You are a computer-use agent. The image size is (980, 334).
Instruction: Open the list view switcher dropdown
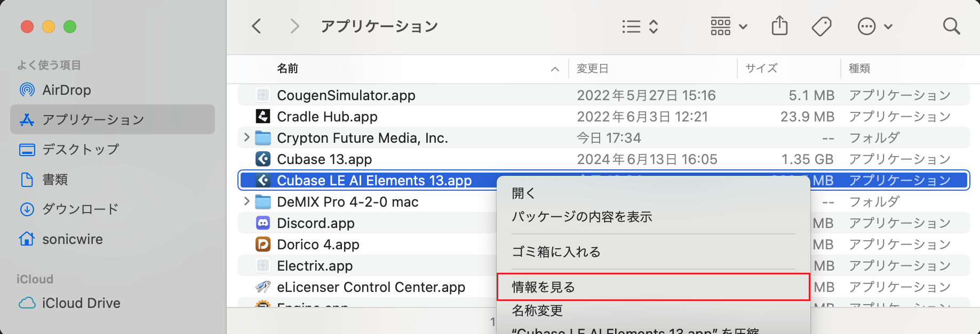[640, 26]
